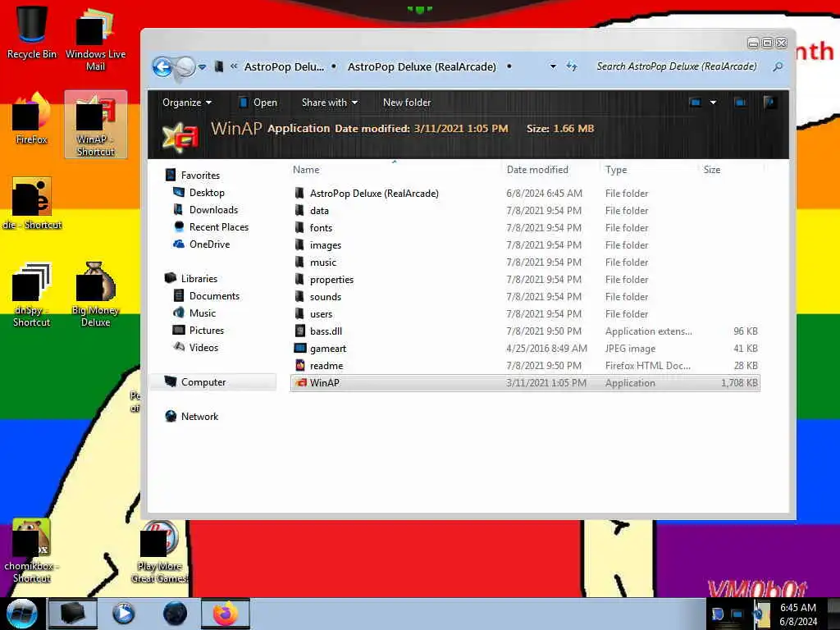Select the properties folder icon
The width and height of the screenshot is (840, 630).
300,279
